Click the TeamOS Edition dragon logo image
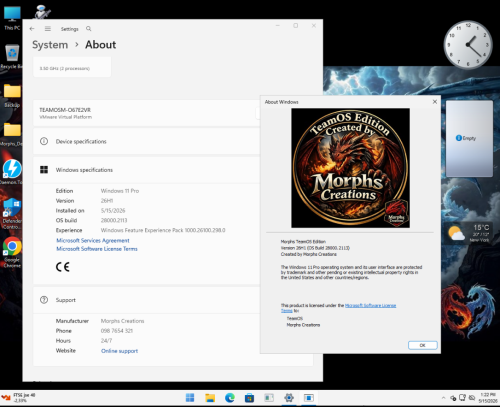The width and height of the screenshot is (500, 407). tap(351, 168)
